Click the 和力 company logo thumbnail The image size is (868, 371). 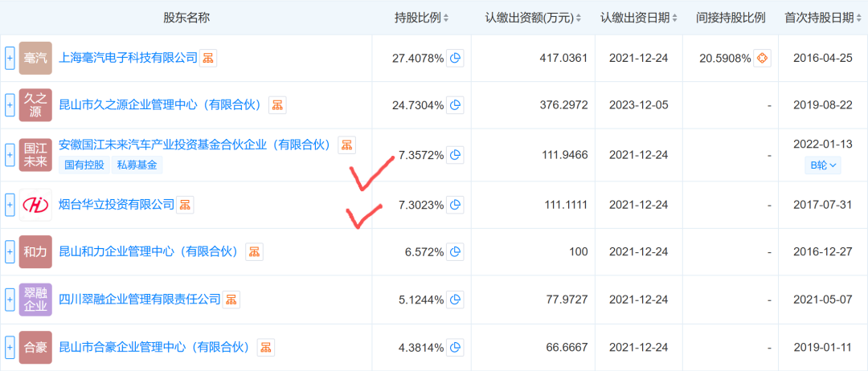click(x=35, y=252)
